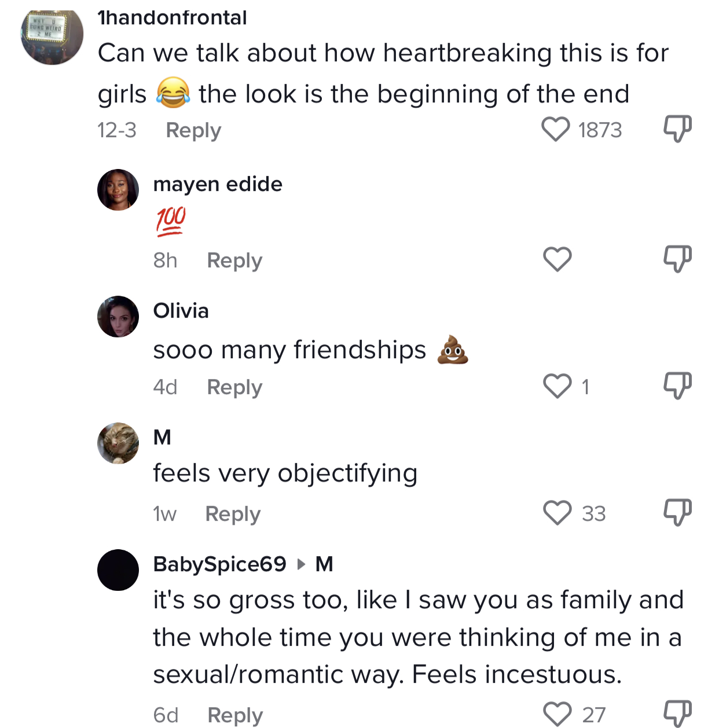Screen dimensions: 719x728
Task: Reply to 1handonfrontal's comment
Action: (193, 131)
